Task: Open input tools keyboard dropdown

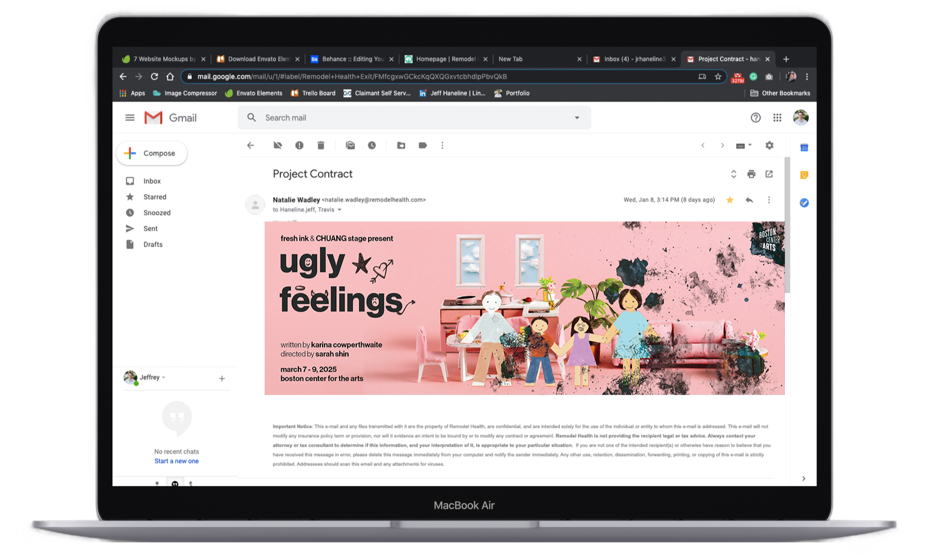Action: (x=743, y=145)
